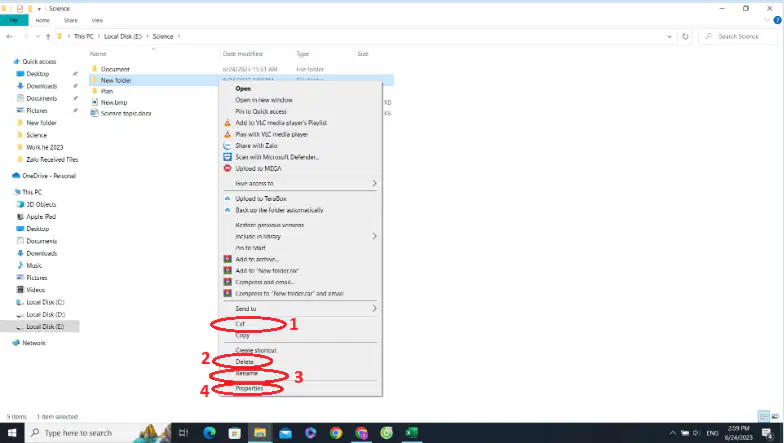Click the Search Science input field
Screen dimensions: 784x443
coord(738,36)
